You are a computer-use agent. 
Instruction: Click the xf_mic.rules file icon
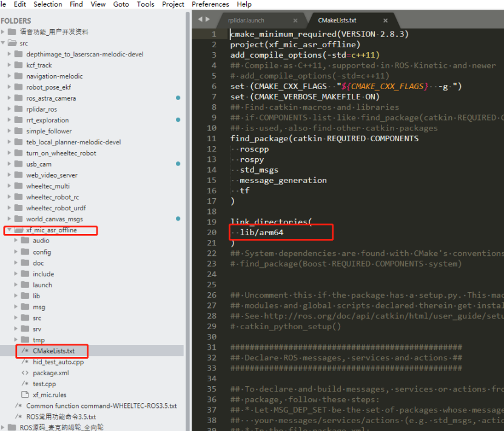pos(25,395)
